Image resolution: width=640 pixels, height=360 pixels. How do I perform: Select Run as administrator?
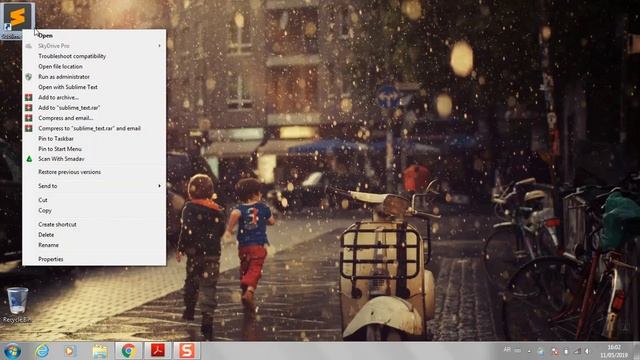coord(94,76)
